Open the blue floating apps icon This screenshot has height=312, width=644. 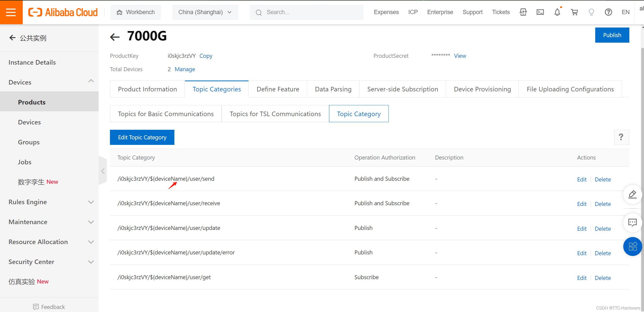pos(633,246)
